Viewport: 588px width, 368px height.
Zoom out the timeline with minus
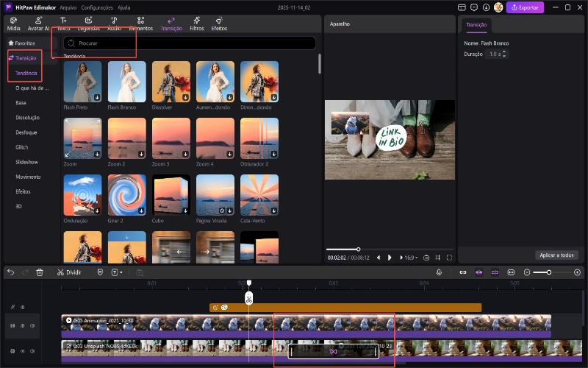[x=527, y=272]
